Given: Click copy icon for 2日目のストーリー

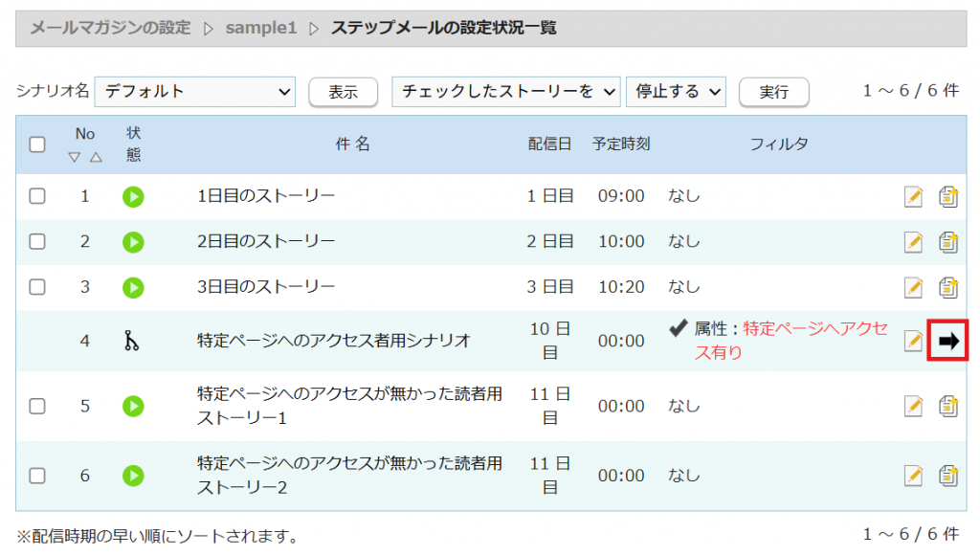Looking at the screenshot, I should (947, 242).
